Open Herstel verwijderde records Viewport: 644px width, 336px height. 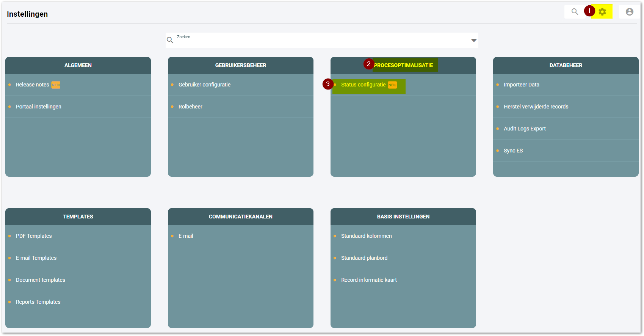(x=536, y=107)
